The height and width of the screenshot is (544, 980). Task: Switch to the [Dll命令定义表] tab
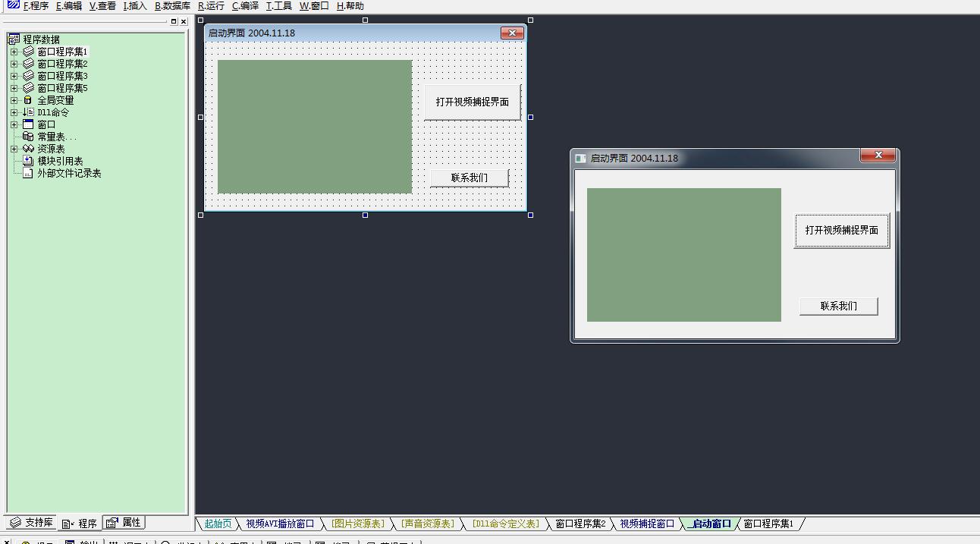click(505, 524)
